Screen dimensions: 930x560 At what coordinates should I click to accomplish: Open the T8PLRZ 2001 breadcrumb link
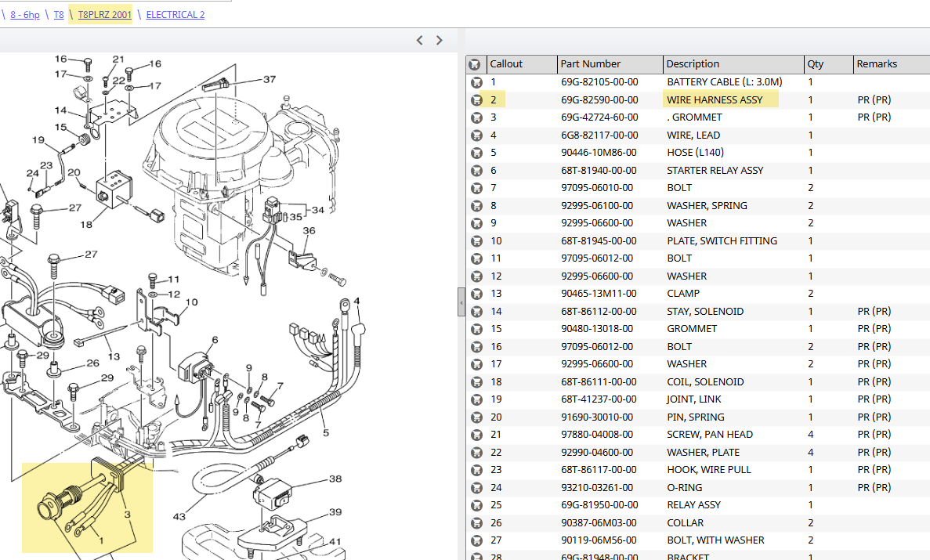click(104, 15)
